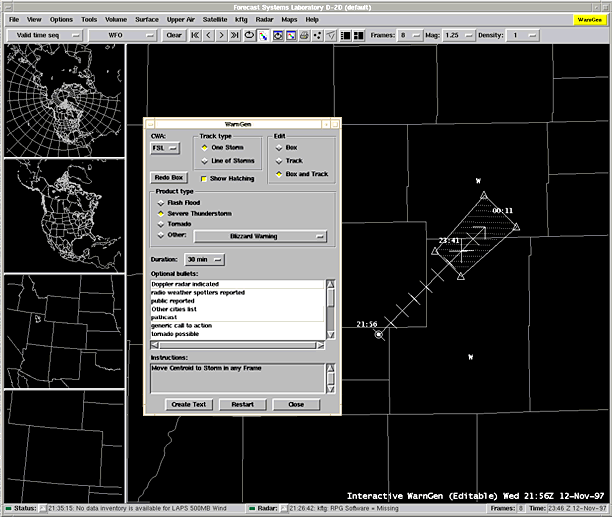Open the Volume menu
Screen dimensions: 612x517
point(116,20)
